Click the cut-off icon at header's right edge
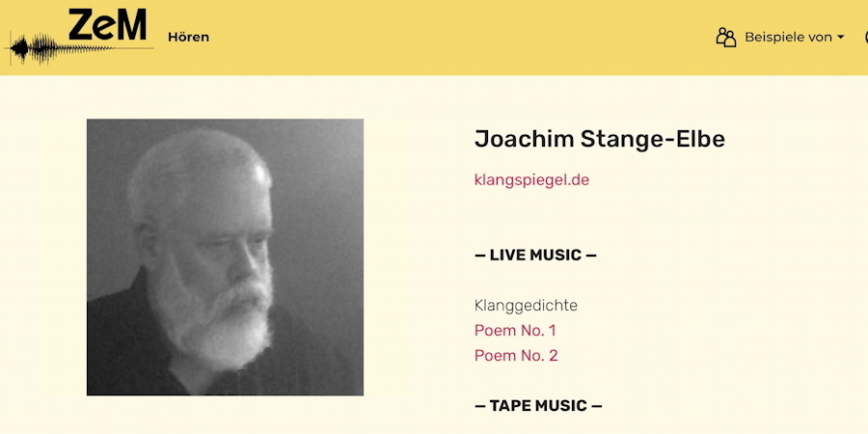 pos(865,37)
